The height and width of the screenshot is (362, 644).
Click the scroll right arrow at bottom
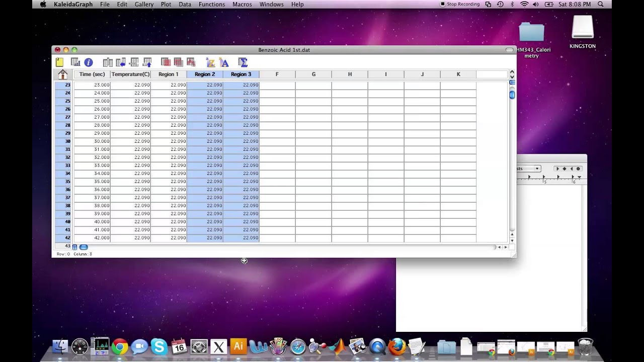pos(506,247)
